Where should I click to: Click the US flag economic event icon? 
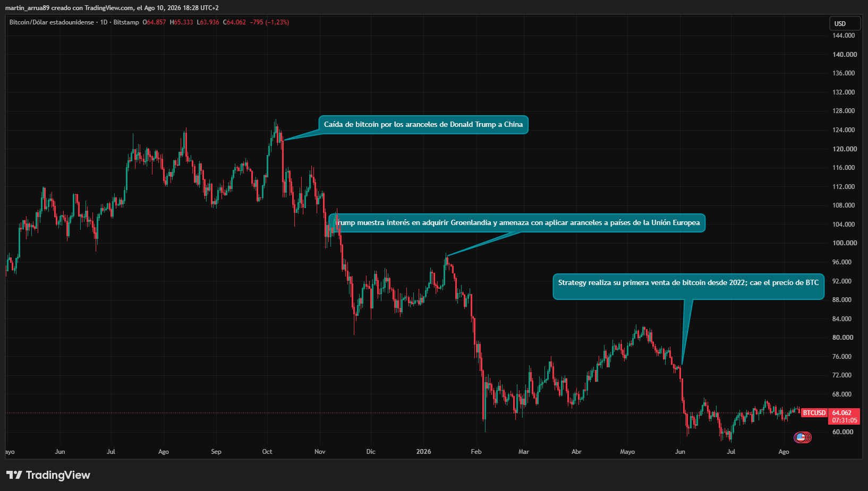(x=801, y=437)
